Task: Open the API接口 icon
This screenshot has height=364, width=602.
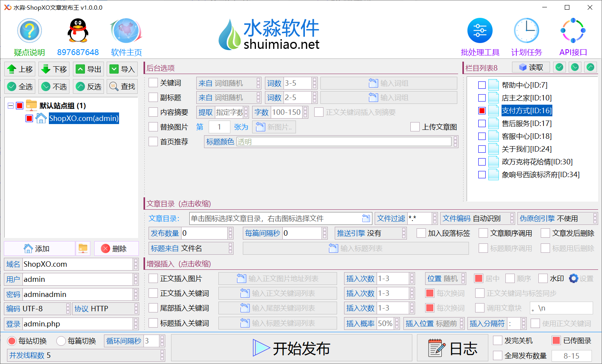Action: tap(573, 31)
